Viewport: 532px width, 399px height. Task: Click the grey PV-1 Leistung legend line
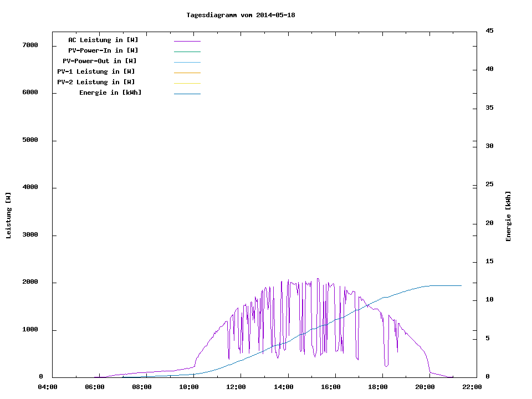tap(187, 73)
